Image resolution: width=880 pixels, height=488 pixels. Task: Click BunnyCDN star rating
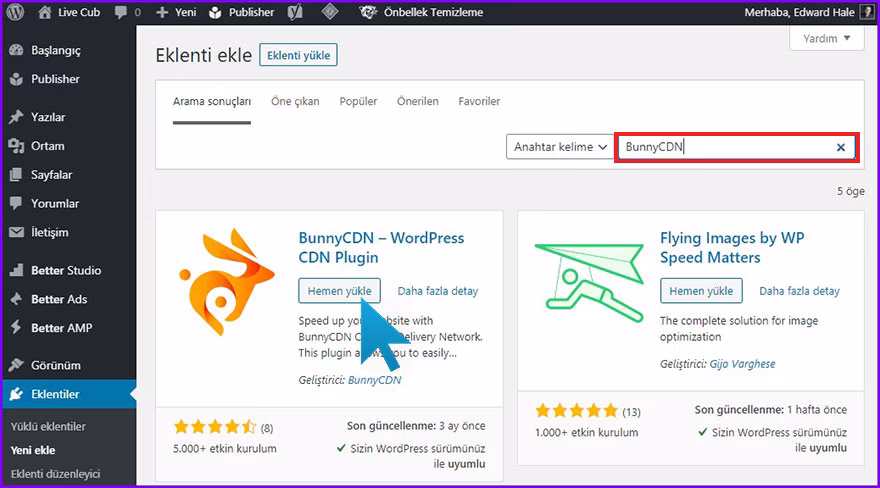coord(215,427)
